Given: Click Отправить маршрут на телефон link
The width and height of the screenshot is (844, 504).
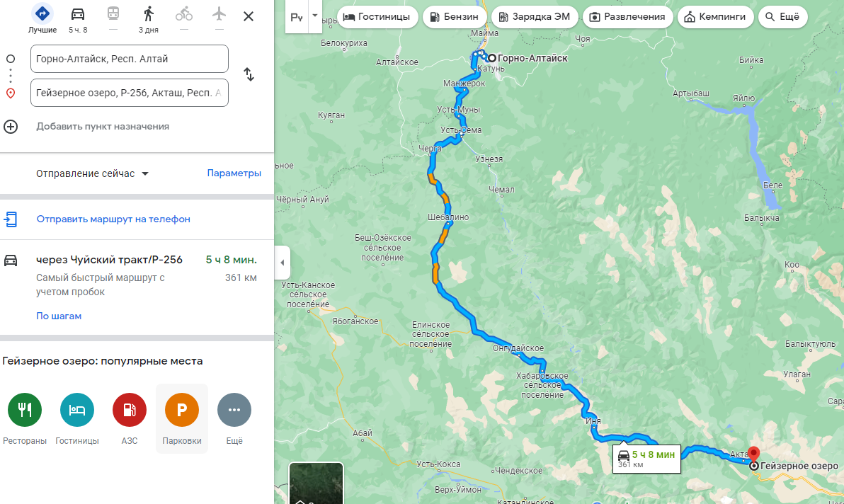Looking at the screenshot, I should [113, 219].
